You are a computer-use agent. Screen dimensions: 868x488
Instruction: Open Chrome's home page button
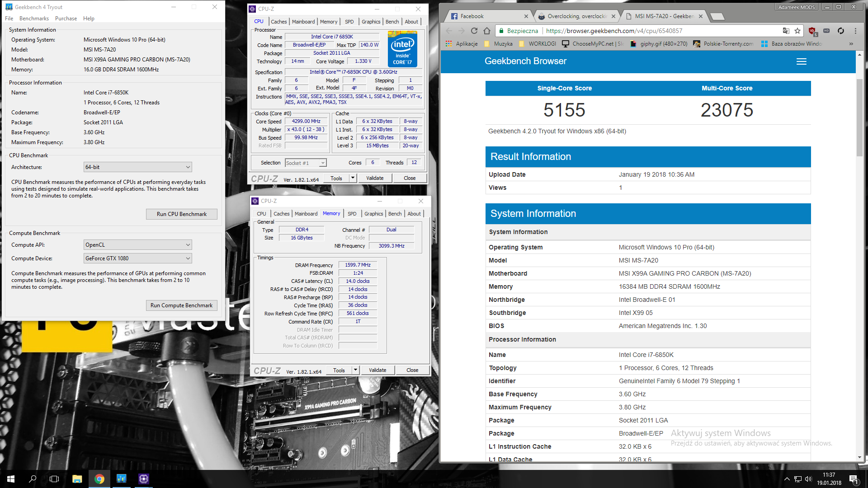487,31
